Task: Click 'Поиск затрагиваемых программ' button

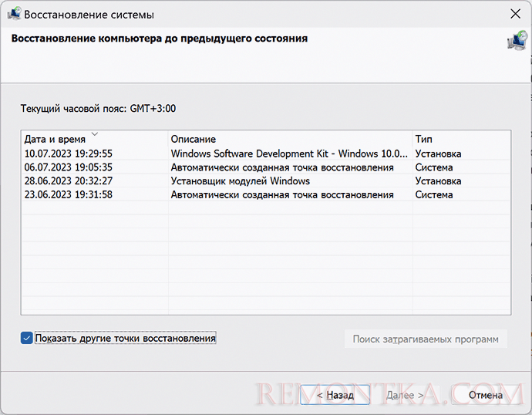Action: [x=426, y=339]
